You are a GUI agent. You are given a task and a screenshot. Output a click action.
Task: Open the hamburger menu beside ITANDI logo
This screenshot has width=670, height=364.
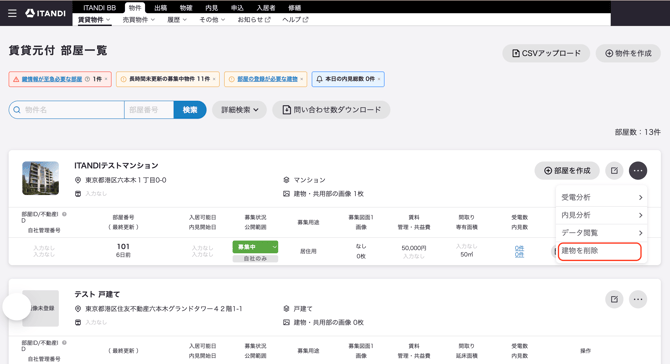coord(12,13)
